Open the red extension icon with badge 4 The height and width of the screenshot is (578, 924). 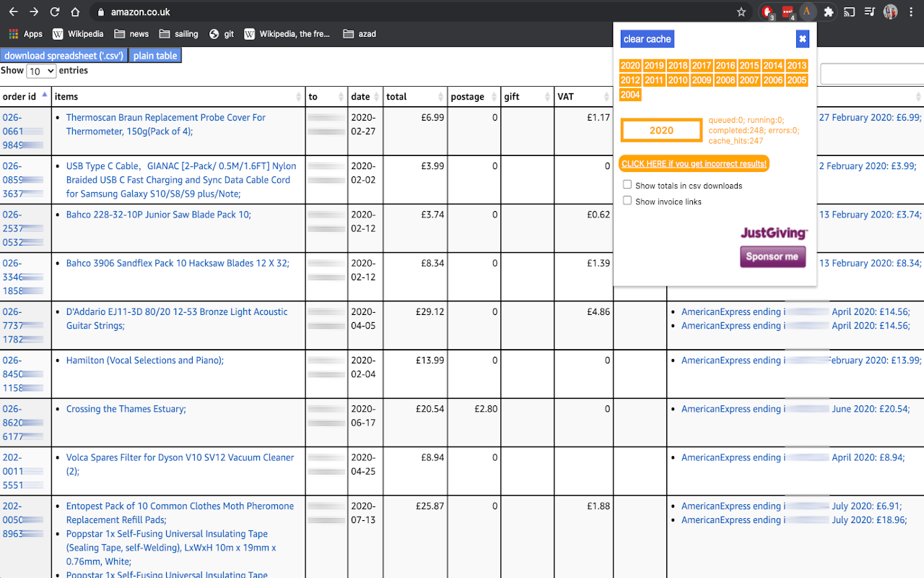[787, 11]
